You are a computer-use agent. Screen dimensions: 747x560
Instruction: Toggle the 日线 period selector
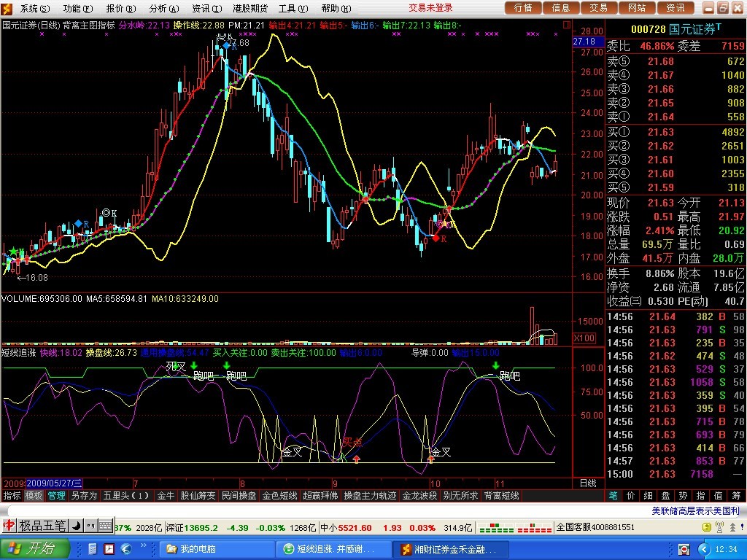tap(587, 483)
